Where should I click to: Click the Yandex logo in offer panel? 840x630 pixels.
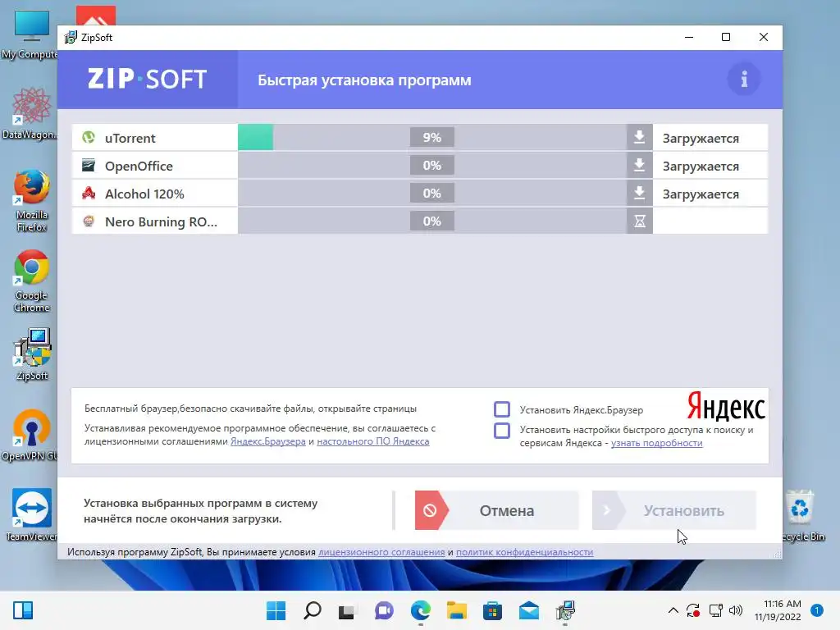pos(726,407)
